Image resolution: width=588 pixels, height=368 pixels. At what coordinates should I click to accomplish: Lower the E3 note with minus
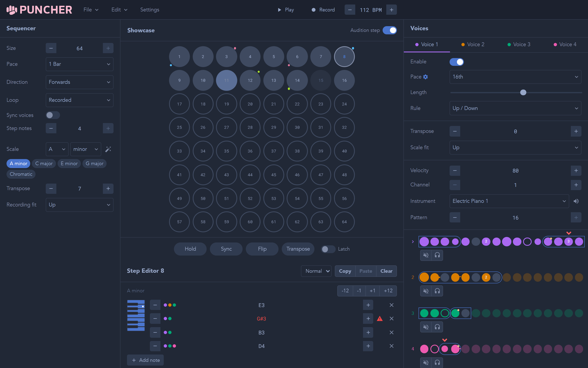pyautogui.click(x=155, y=305)
